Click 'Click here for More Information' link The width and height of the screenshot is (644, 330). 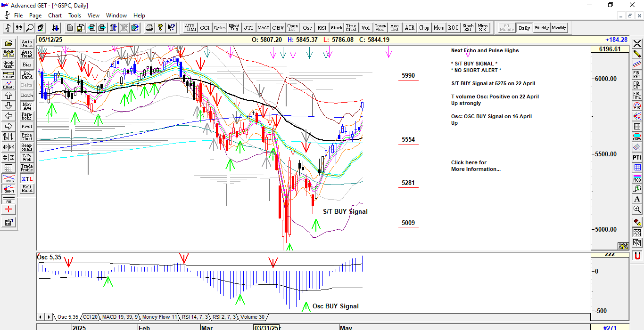coord(475,166)
